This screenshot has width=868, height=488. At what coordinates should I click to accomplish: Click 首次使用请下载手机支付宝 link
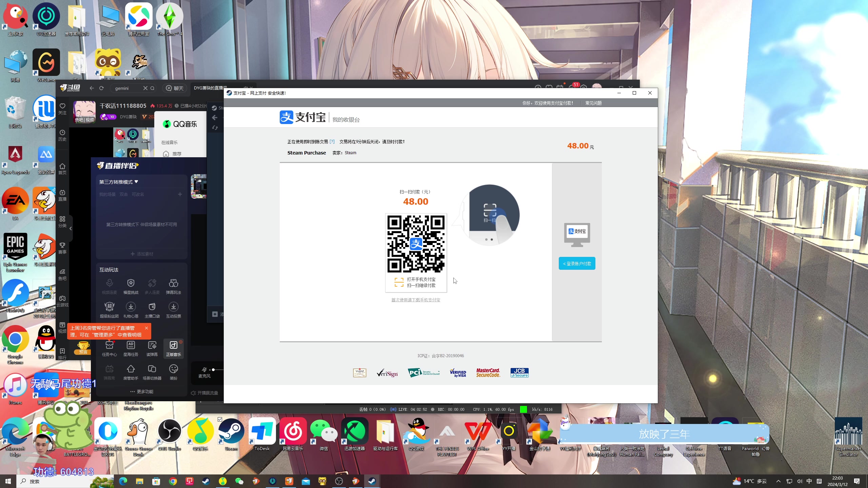[x=416, y=300]
